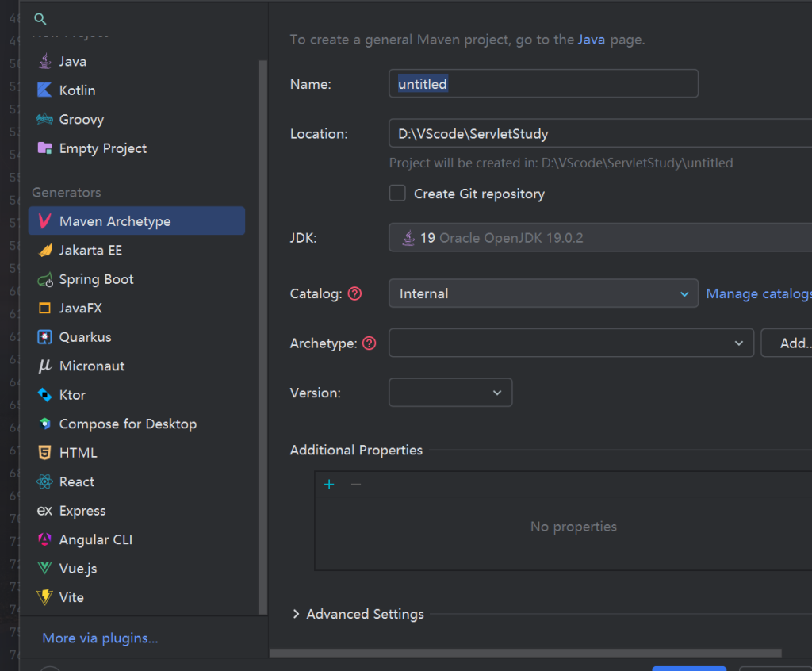This screenshot has height=671, width=812.
Task: Click the Catalog help question icon
Action: pyautogui.click(x=354, y=293)
